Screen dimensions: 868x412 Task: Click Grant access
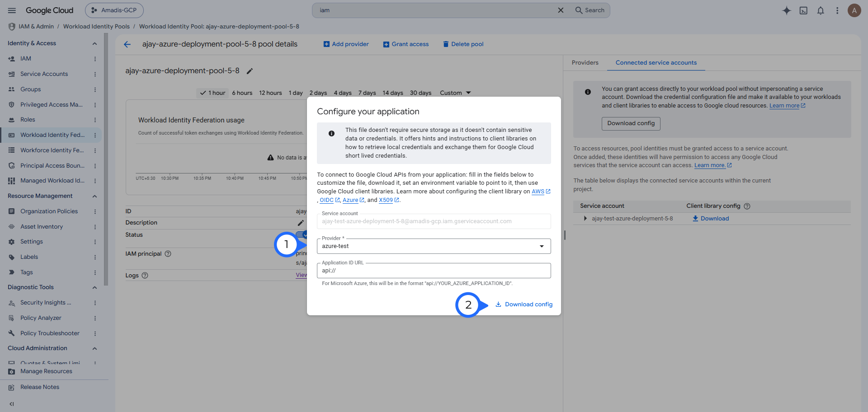coord(406,44)
